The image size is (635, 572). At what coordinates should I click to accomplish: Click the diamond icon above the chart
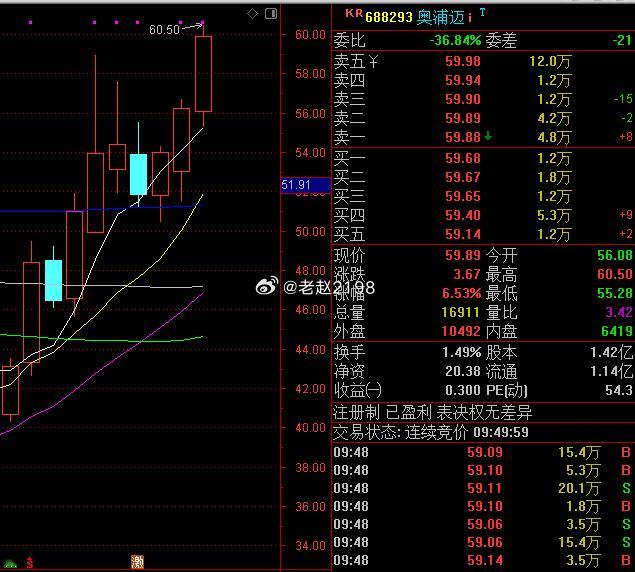coord(252,14)
